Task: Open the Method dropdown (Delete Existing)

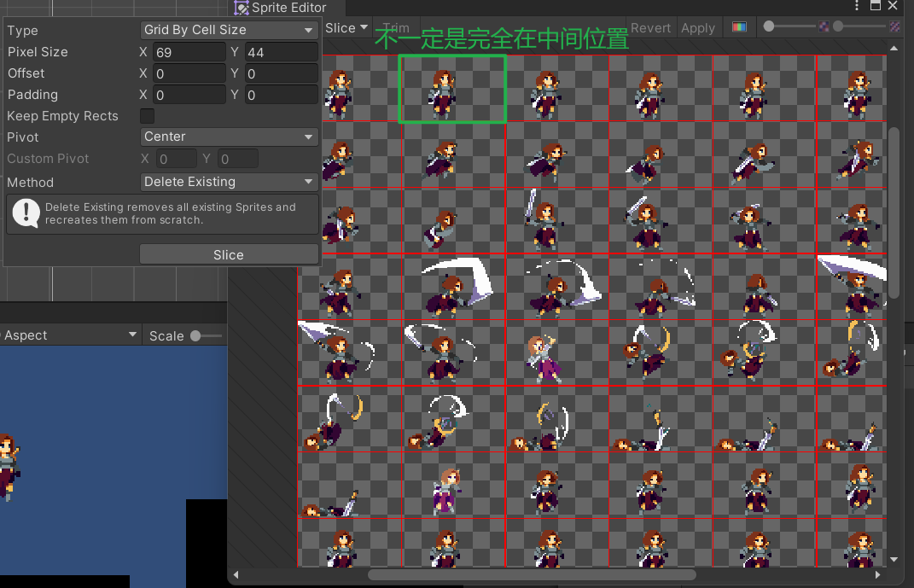Action: pos(229,182)
